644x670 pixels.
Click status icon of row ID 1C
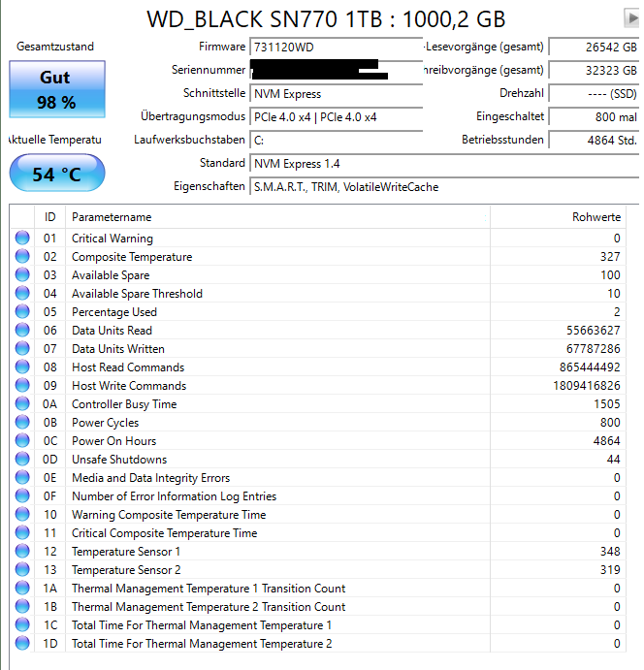coord(22,624)
